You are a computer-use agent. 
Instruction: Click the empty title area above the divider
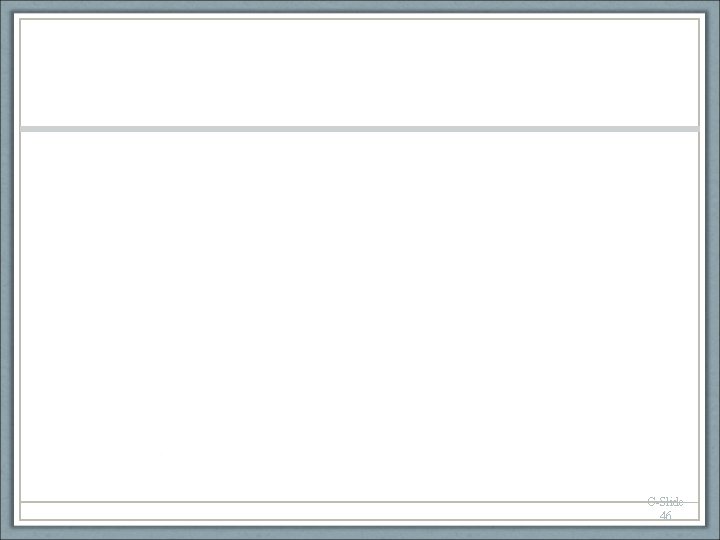[360, 73]
